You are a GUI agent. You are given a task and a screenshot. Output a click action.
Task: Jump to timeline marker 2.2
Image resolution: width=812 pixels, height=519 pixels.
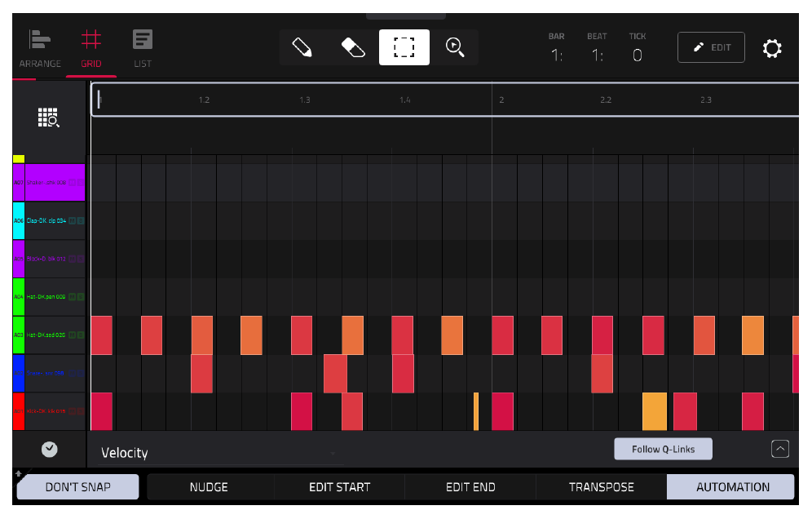click(606, 100)
